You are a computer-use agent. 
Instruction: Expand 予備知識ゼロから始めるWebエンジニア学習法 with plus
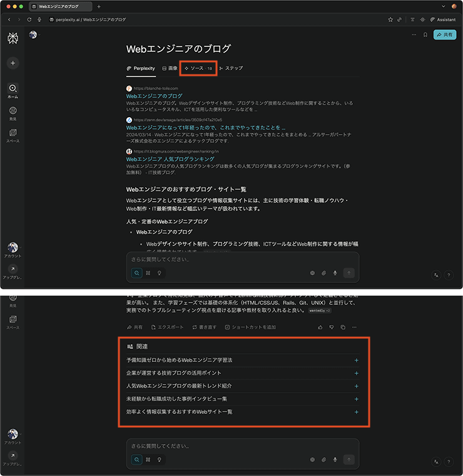click(356, 360)
